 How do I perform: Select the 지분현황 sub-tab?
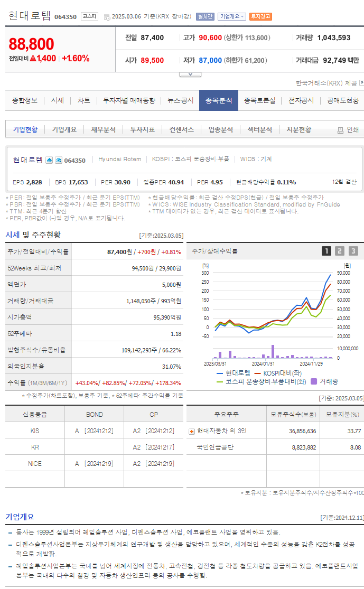click(298, 129)
